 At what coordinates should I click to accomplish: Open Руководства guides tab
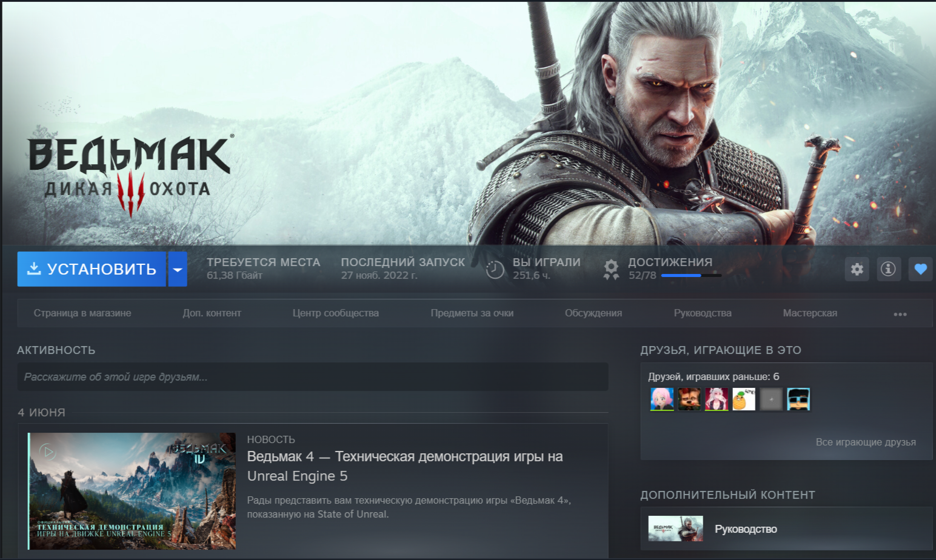pos(703,313)
